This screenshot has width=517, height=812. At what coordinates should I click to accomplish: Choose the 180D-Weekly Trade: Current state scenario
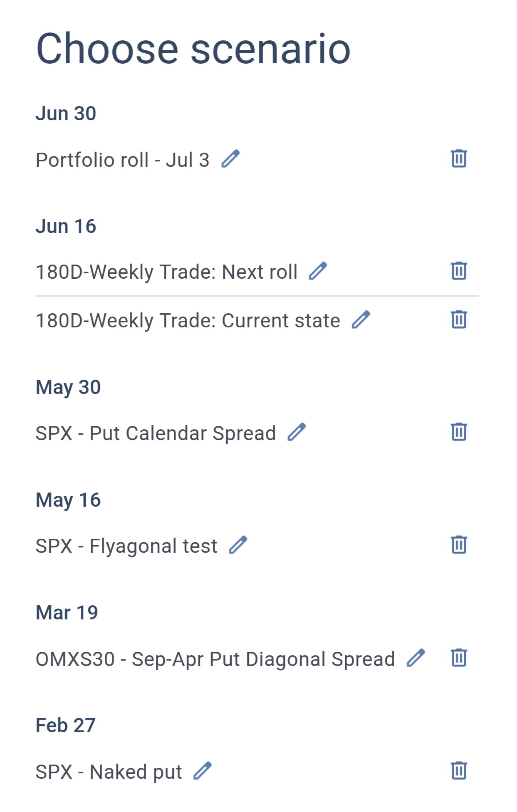tap(188, 321)
